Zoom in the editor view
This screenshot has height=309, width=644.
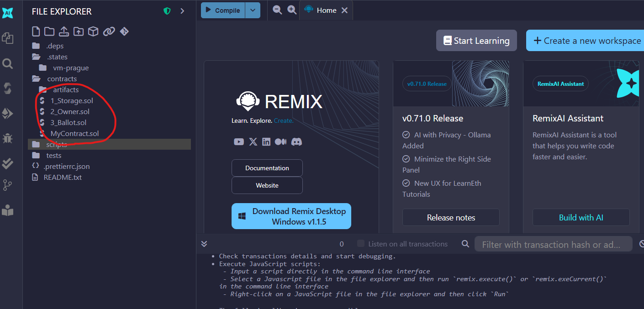click(x=292, y=10)
